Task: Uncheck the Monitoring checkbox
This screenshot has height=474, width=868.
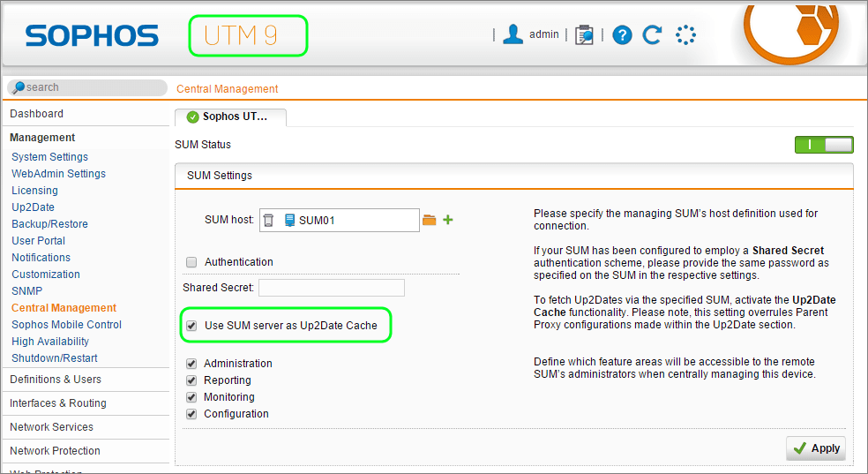Action: [x=191, y=397]
